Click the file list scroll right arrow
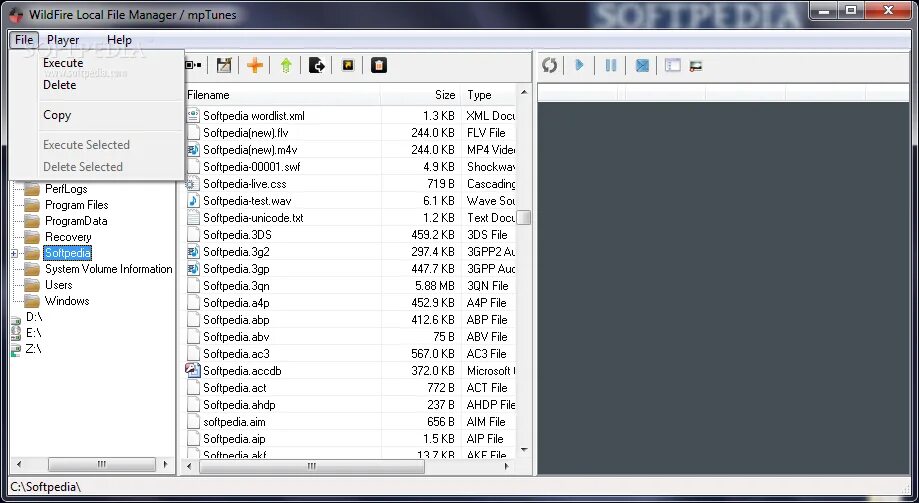This screenshot has width=919, height=503. click(x=507, y=467)
